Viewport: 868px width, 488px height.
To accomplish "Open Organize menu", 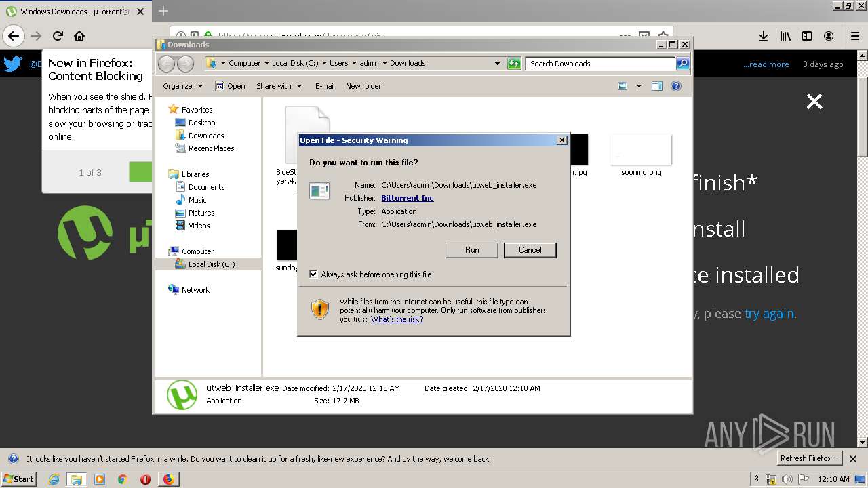I will tap(182, 86).
